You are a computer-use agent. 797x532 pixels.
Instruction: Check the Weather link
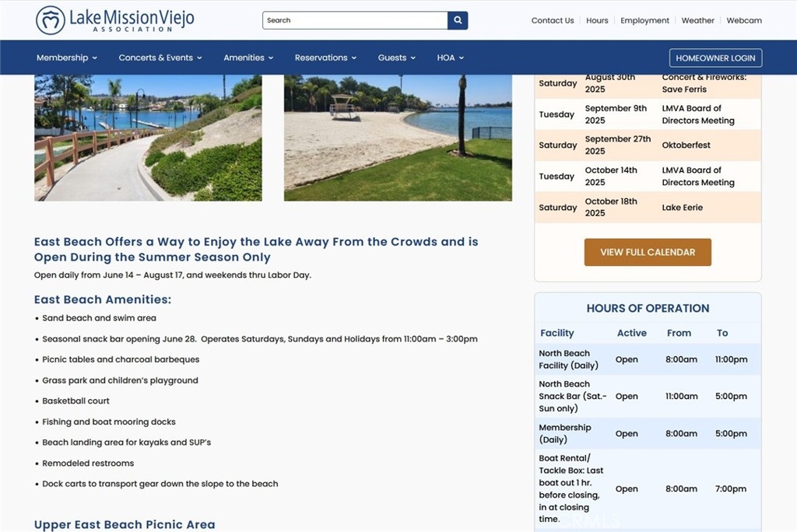click(697, 21)
